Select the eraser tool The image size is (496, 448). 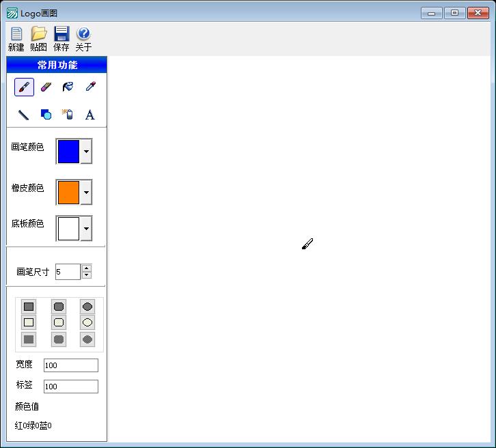[46, 87]
